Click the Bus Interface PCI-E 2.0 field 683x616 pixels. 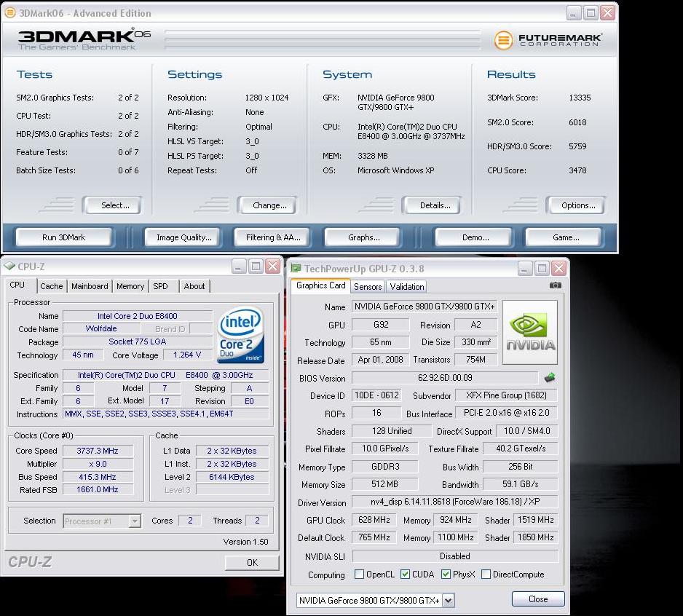tap(506, 413)
